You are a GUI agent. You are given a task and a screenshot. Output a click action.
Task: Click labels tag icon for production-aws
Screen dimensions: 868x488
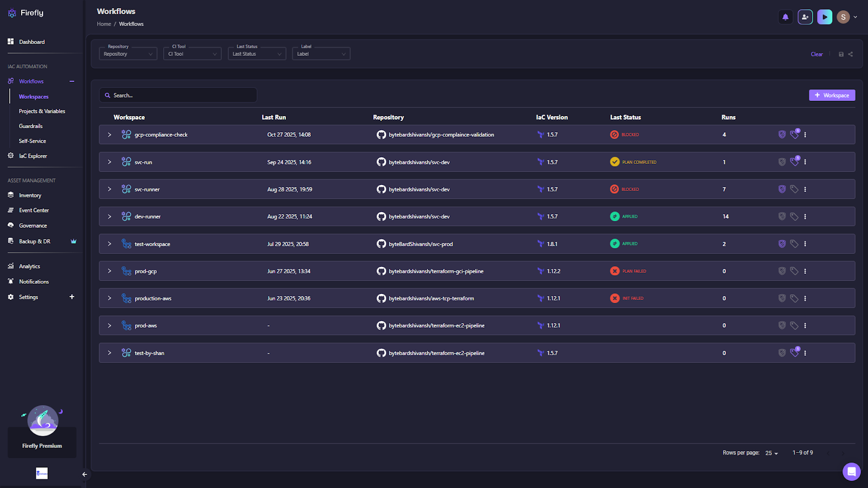click(794, 298)
